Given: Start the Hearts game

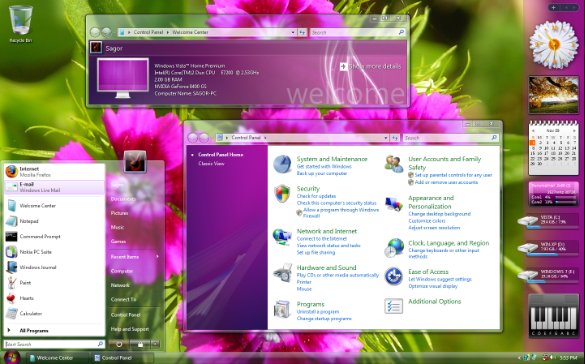Looking at the screenshot, I should pyautogui.click(x=54, y=298).
